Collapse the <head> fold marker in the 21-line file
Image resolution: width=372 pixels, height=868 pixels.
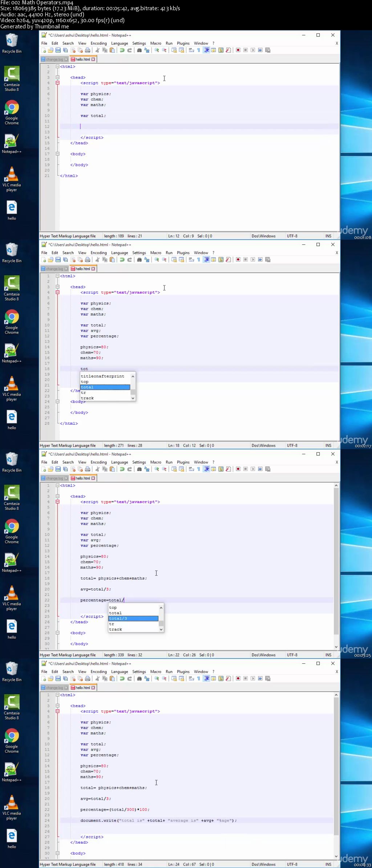click(57, 77)
